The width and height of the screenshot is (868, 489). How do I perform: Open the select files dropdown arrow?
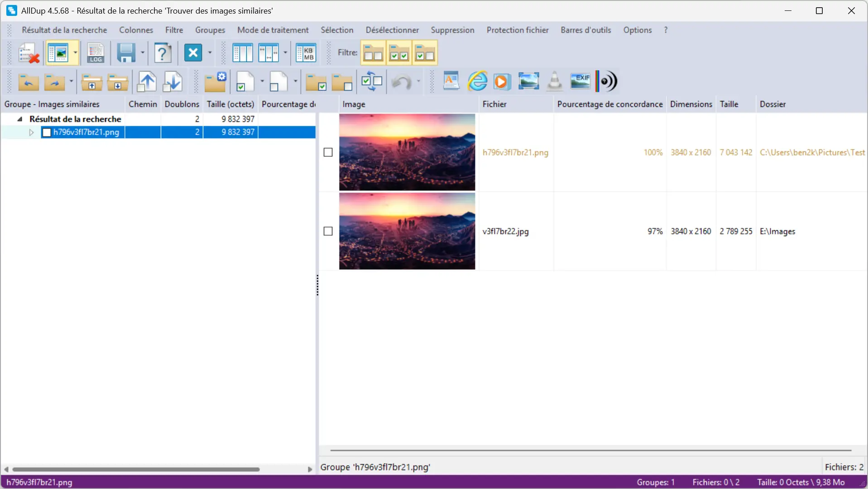[x=262, y=82]
